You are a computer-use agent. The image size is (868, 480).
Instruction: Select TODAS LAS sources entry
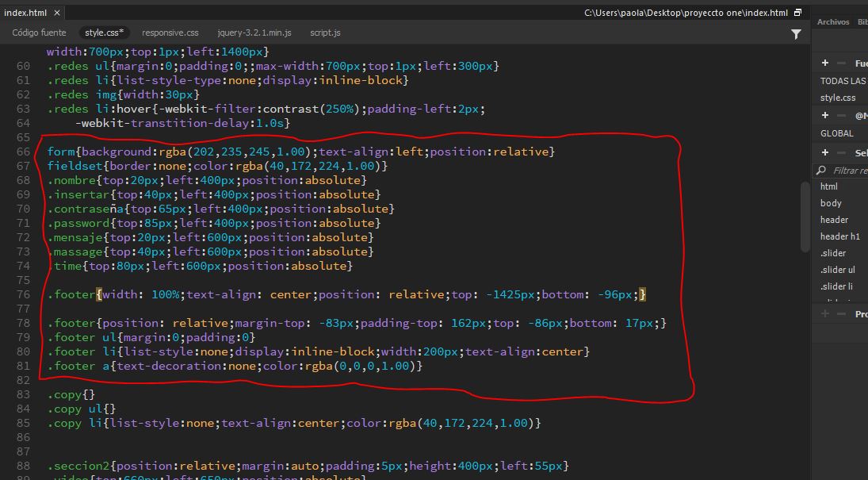(843, 81)
